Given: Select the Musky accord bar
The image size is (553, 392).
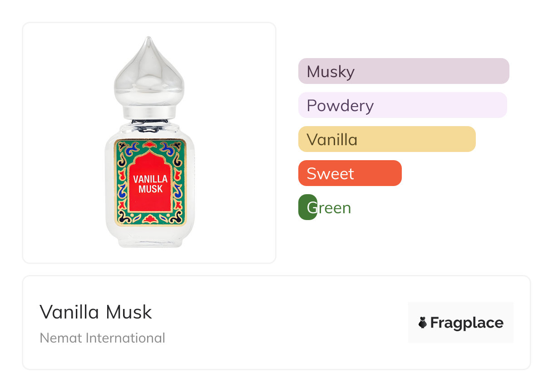Looking at the screenshot, I should [431, 71].
